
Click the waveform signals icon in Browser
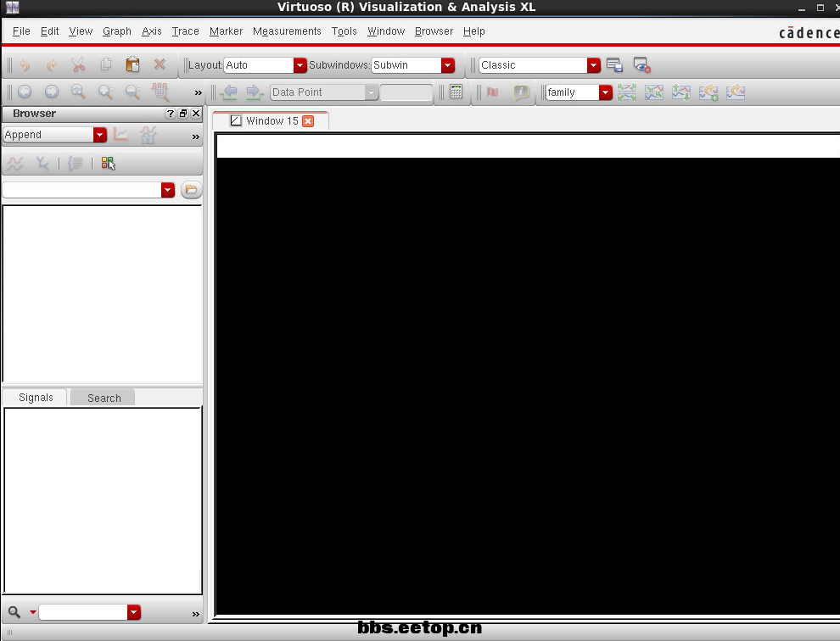15,164
